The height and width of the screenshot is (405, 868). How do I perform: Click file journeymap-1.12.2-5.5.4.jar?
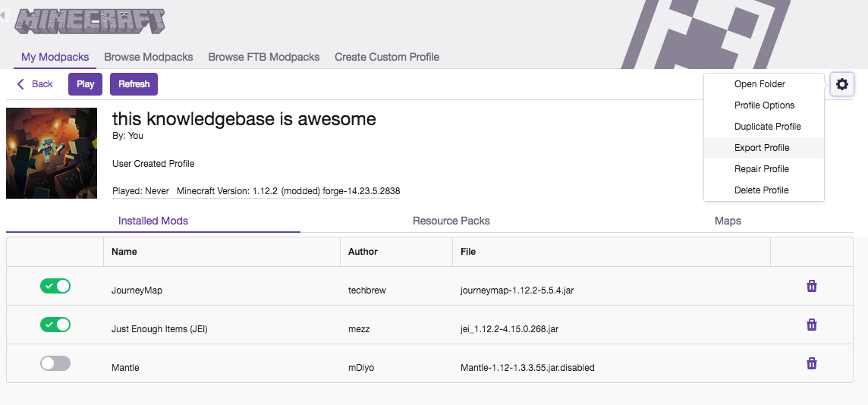click(517, 290)
